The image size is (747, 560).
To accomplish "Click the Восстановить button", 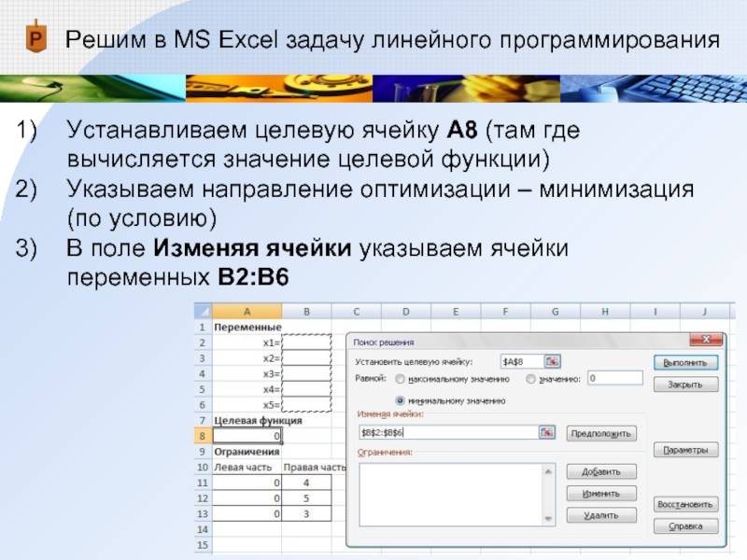I will click(685, 504).
